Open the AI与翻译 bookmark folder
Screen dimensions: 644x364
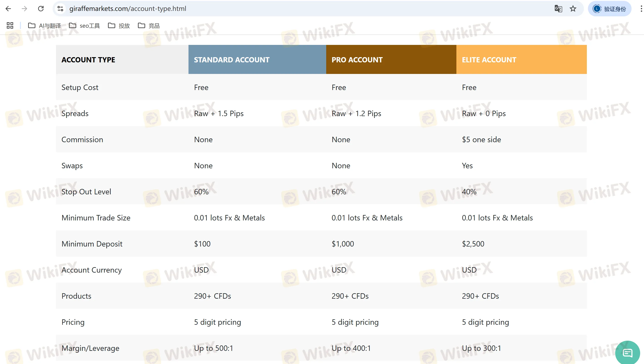pyautogui.click(x=44, y=25)
